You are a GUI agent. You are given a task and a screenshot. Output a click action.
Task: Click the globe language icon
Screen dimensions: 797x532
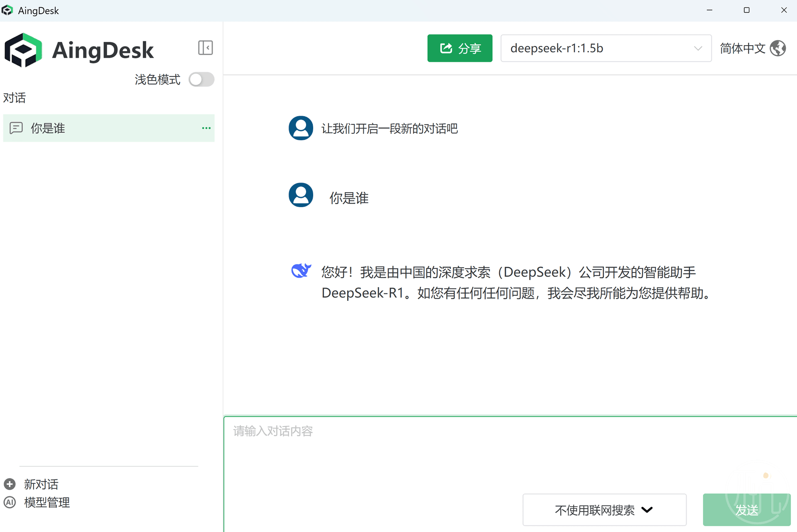tap(778, 48)
